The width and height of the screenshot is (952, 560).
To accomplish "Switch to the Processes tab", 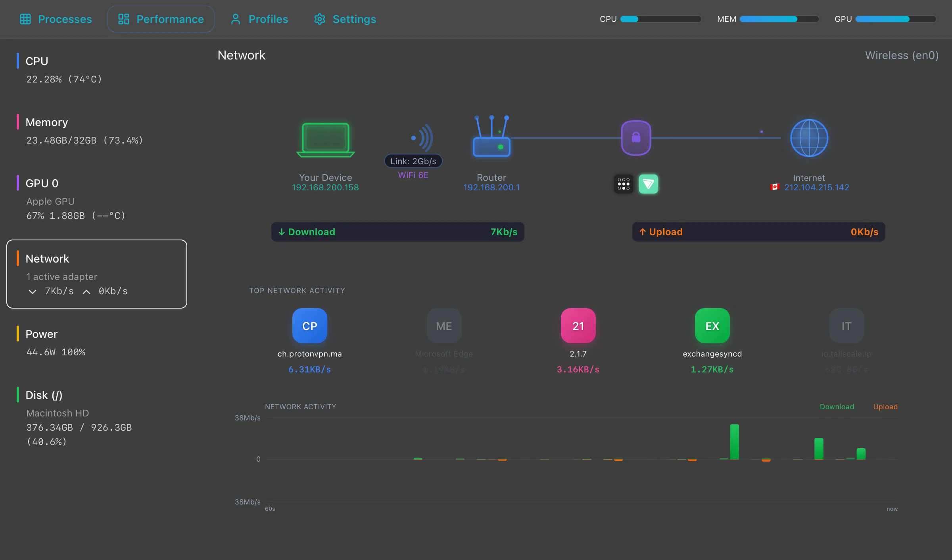I will point(56,19).
